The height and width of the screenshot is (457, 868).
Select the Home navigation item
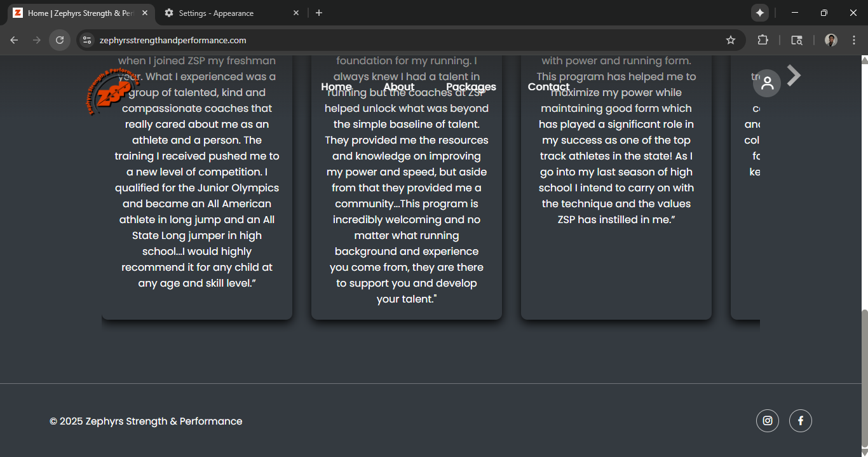[336, 86]
